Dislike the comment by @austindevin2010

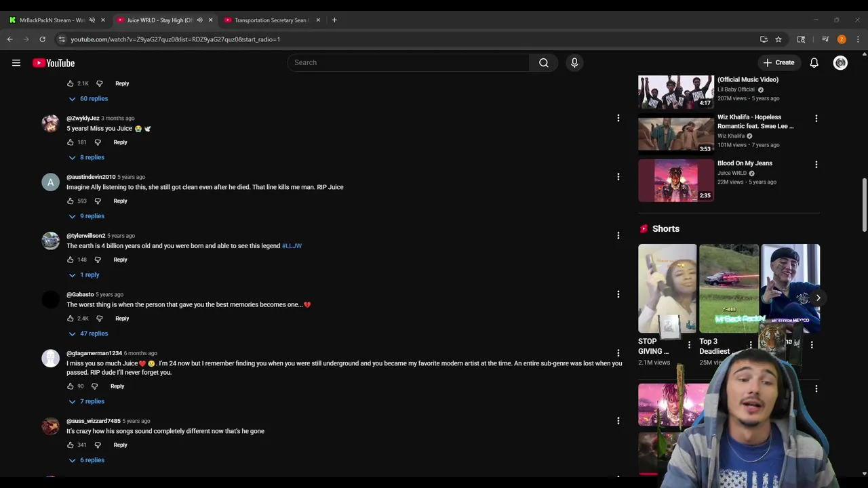click(98, 201)
